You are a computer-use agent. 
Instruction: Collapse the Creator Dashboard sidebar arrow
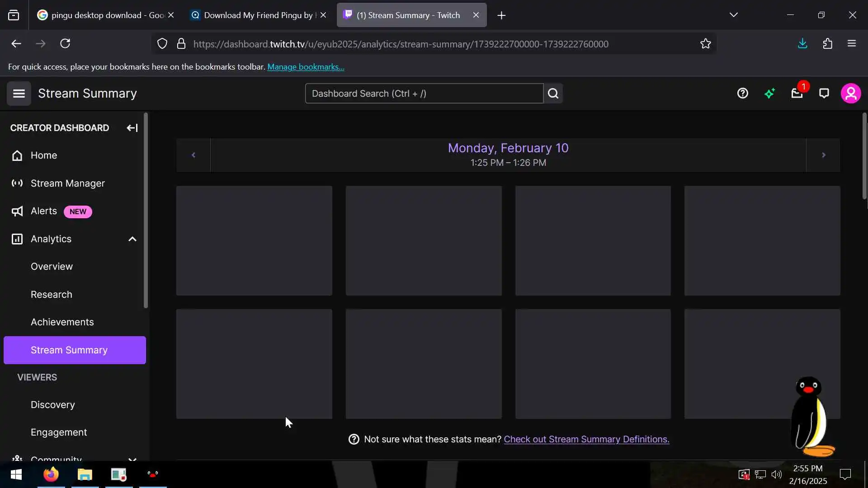point(132,128)
